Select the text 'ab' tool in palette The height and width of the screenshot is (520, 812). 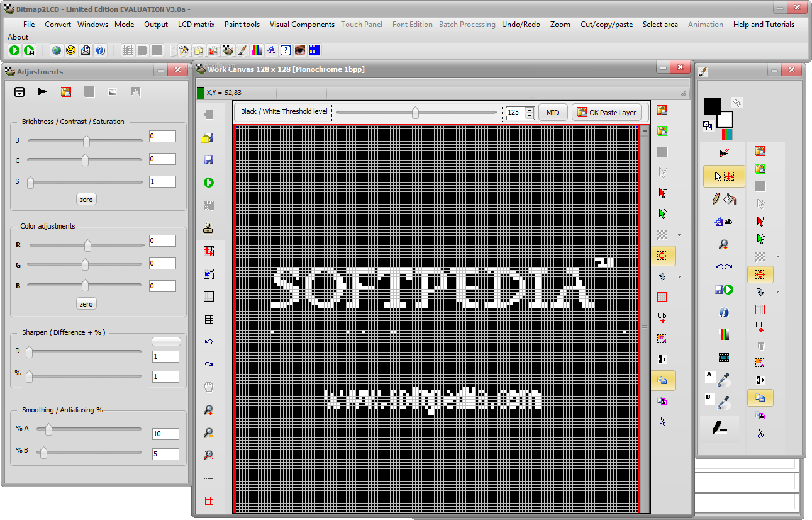724,222
